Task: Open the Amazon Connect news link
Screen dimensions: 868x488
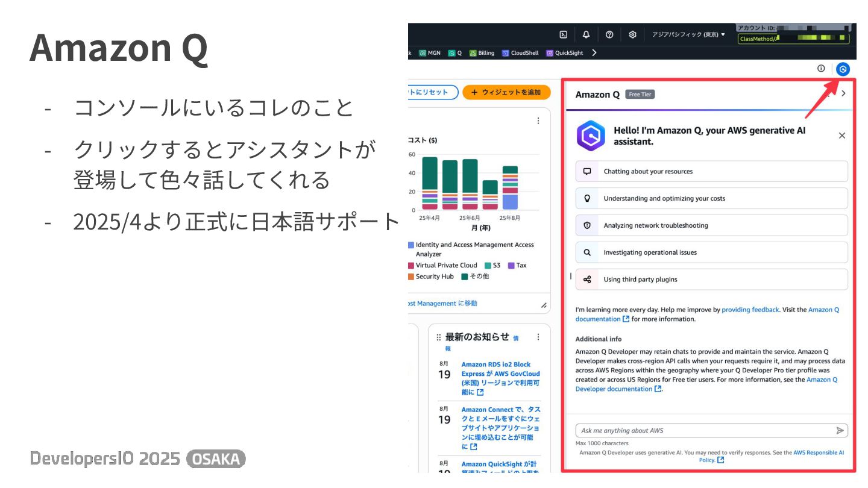Action: [501, 428]
